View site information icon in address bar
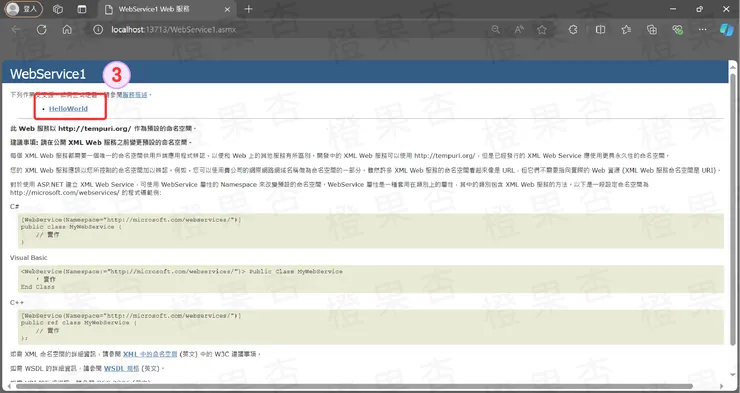Screen dimensions: 740x393 coord(98,30)
